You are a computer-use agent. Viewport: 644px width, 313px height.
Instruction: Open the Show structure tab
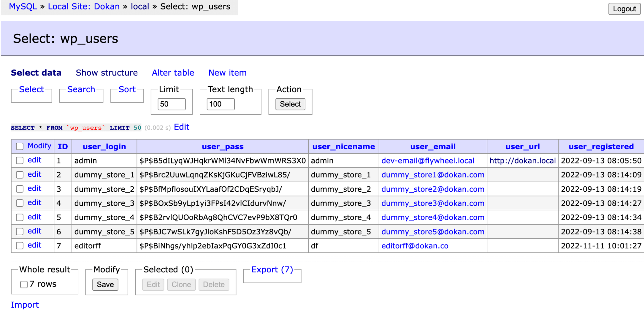(x=107, y=73)
